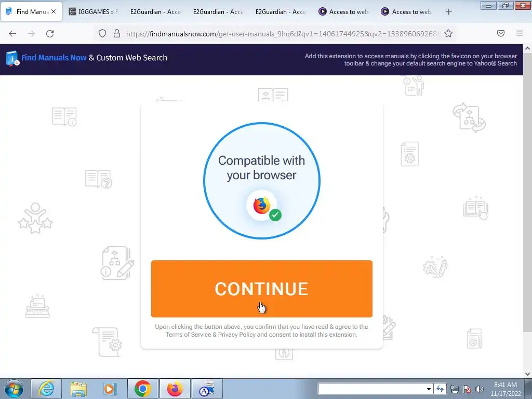Viewport: 532px width, 399px height.
Task: Open tracking protection shield icon
Action: (x=102, y=33)
